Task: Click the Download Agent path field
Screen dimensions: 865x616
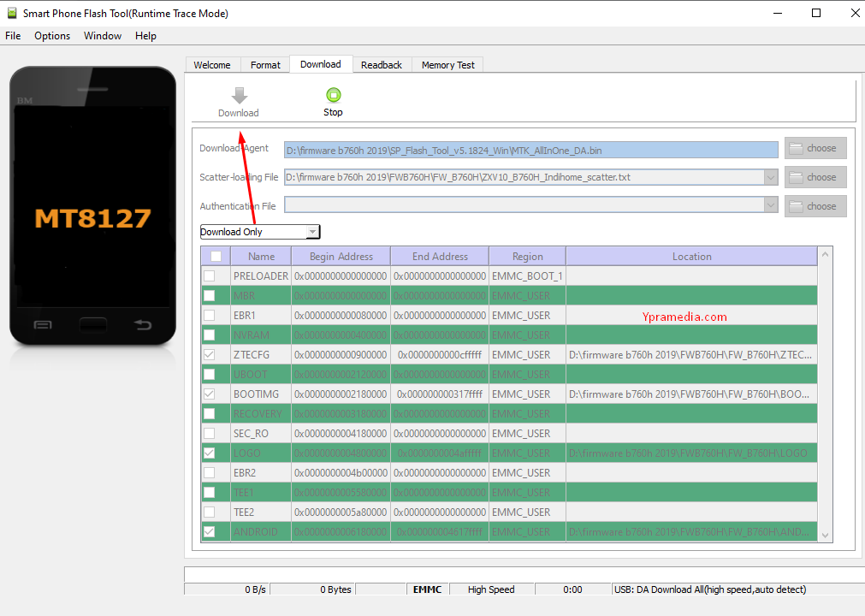Action: (x=530, y=150)
